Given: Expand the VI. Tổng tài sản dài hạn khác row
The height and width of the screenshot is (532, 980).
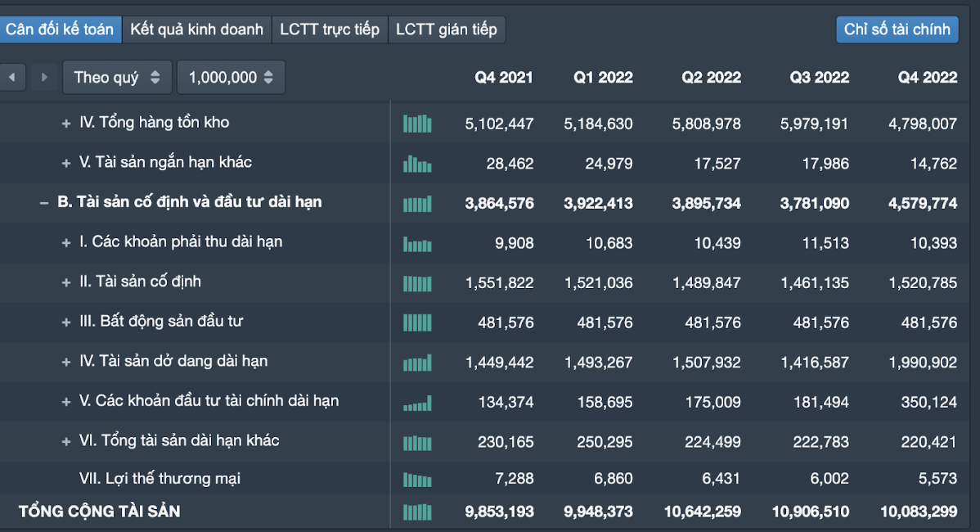Looking at the screenshot, I should 66,442.
